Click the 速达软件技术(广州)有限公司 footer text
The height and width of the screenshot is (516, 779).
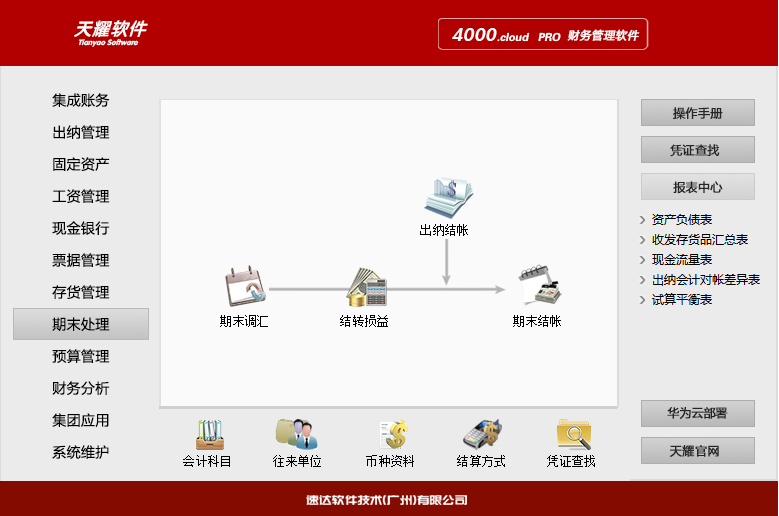coord(387,500)
